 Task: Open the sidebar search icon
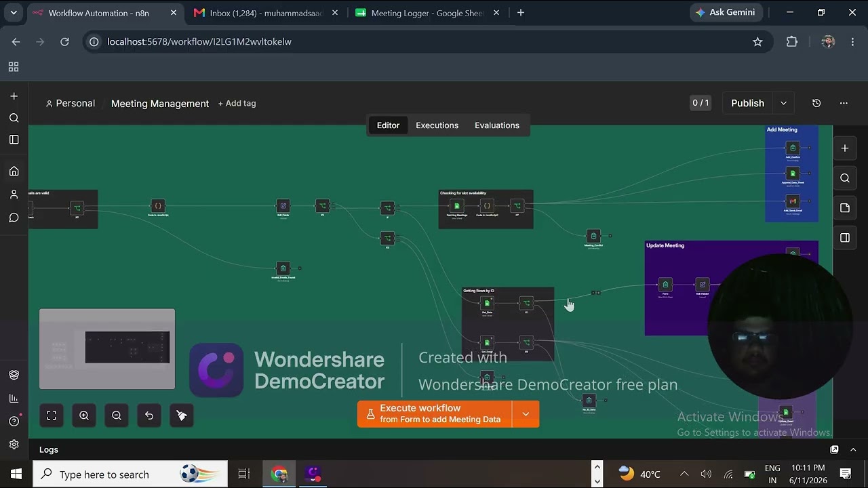pos(14,118)
